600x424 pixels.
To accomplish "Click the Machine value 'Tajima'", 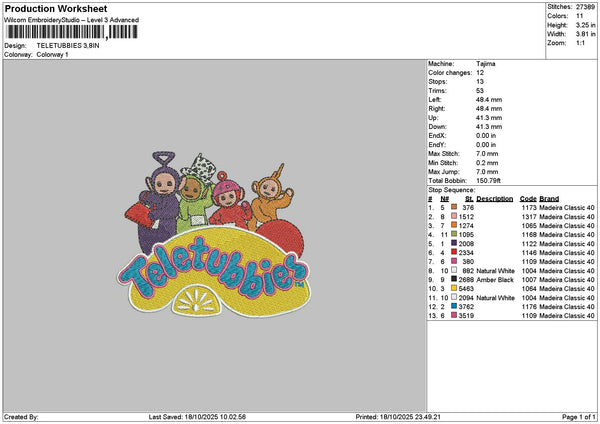I will 486,64.
